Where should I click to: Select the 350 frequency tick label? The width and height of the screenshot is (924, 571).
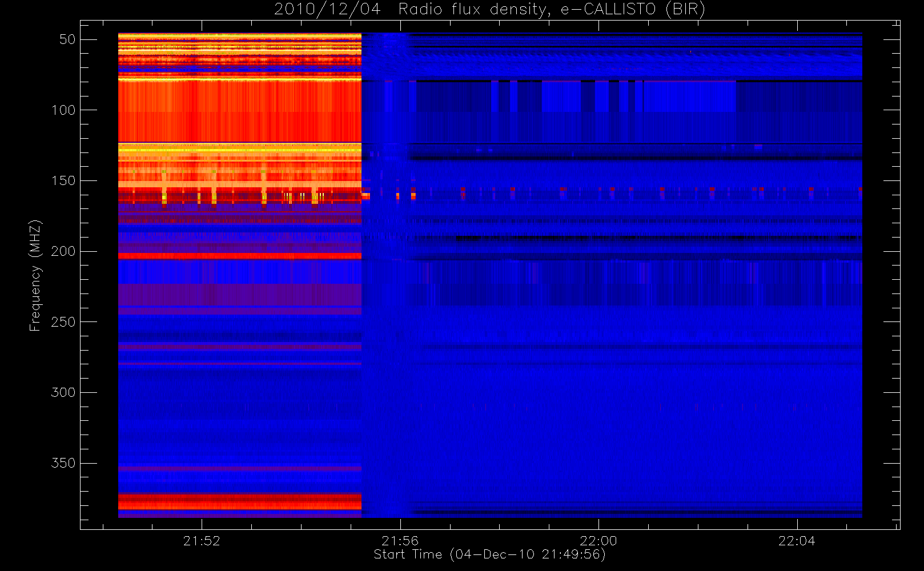[x=63, y=463]
